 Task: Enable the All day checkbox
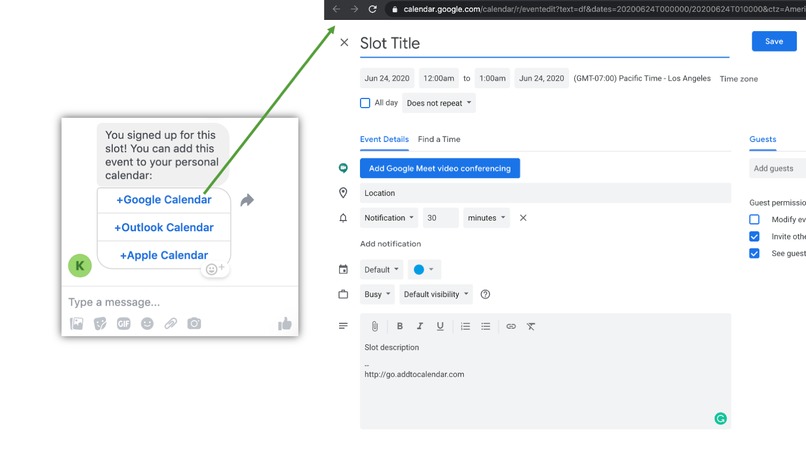365,103
